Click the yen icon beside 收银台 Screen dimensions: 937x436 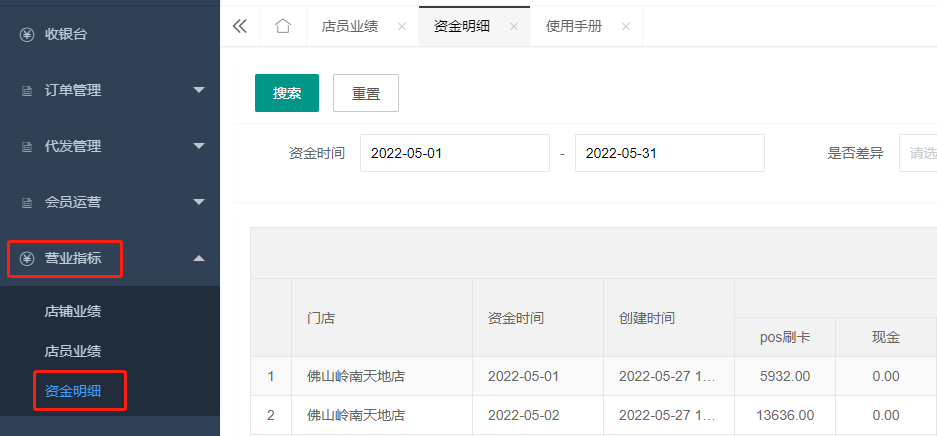[27, 35]
